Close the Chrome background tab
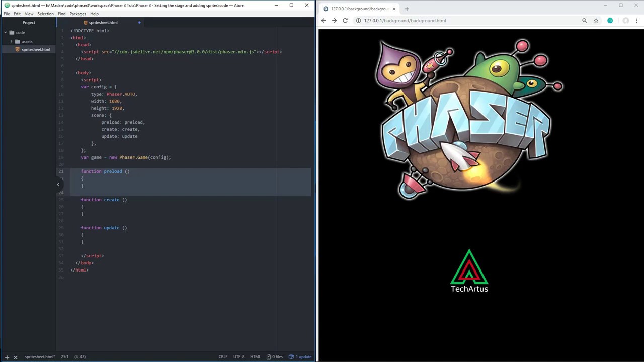Screen dimensions: 644x362 coord(394,9)
